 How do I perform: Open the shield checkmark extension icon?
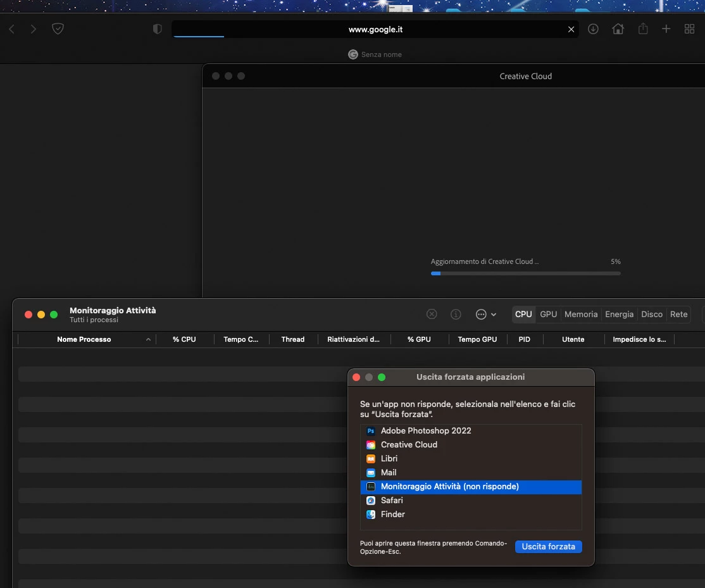[58, 28]
